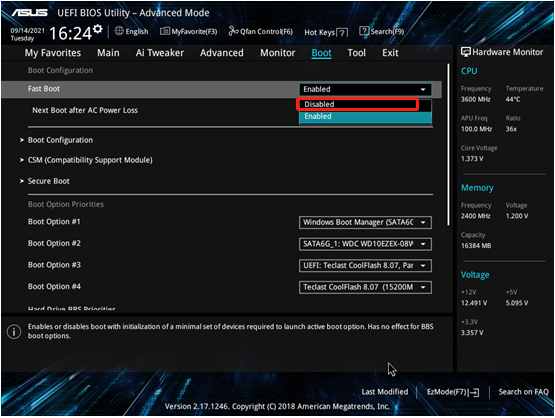
Task: Click the Hot Keys label
Action: (x=319, y=33)
